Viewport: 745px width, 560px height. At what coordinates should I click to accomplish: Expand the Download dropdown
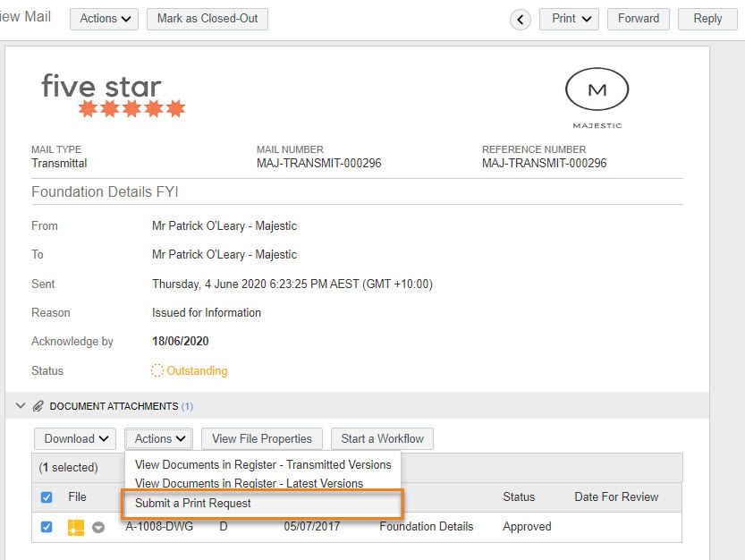[x=75, y=438]
